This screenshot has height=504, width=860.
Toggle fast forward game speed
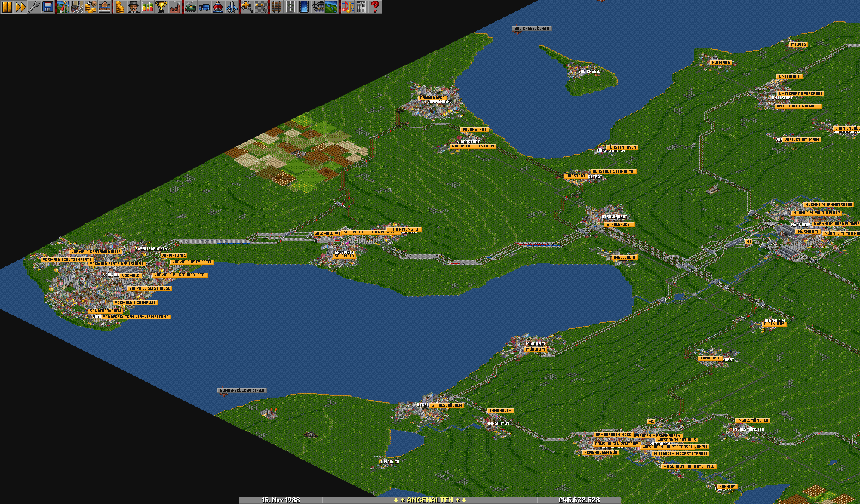click(20, 7)
